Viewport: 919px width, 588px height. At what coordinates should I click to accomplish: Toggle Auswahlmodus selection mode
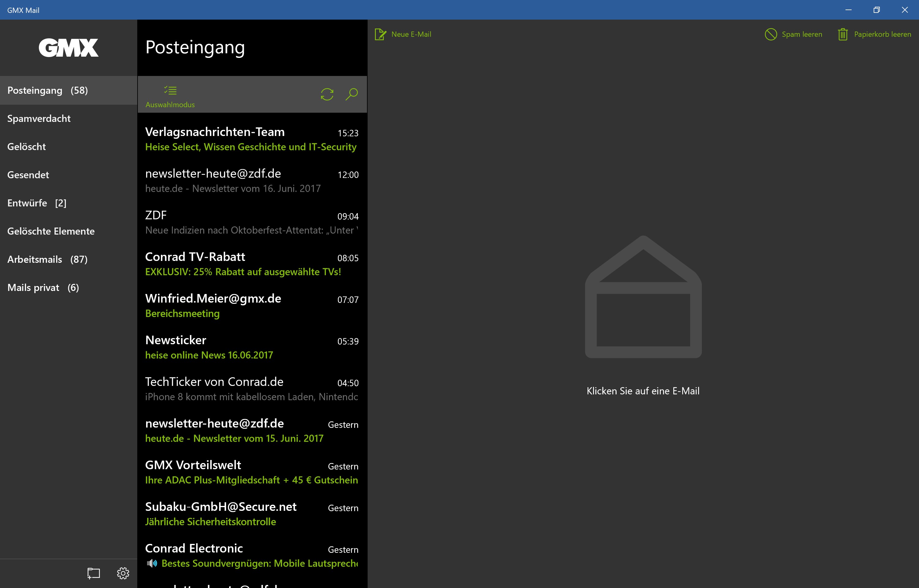click(170, 96)
